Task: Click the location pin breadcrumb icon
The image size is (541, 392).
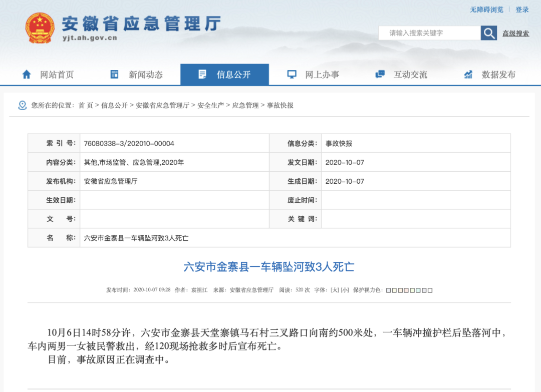Action: click(22, 105)
